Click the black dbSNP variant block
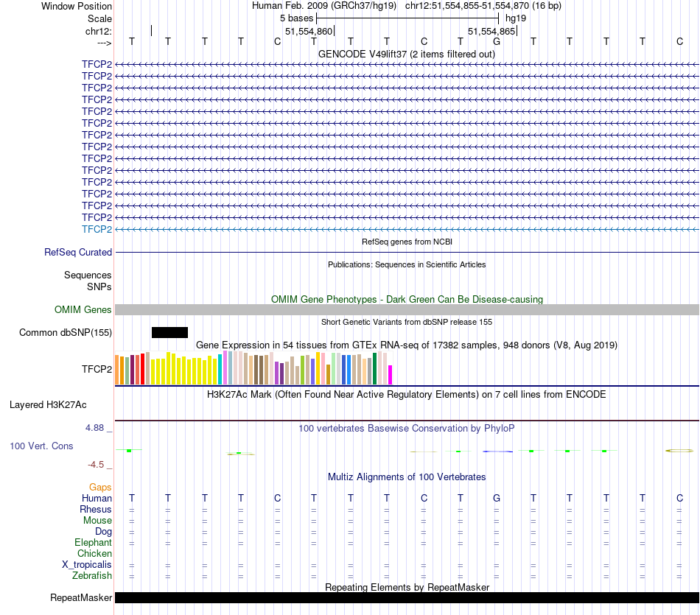Image resolution: width=700 pixels, height=615 pixels. click(169, 332)
